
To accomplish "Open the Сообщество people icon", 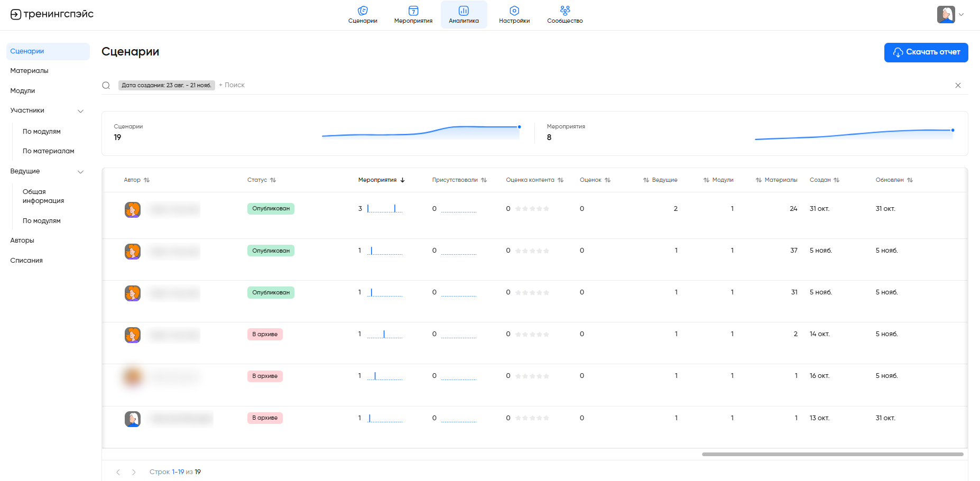I will pyautogui.click(x=565, y=11).
